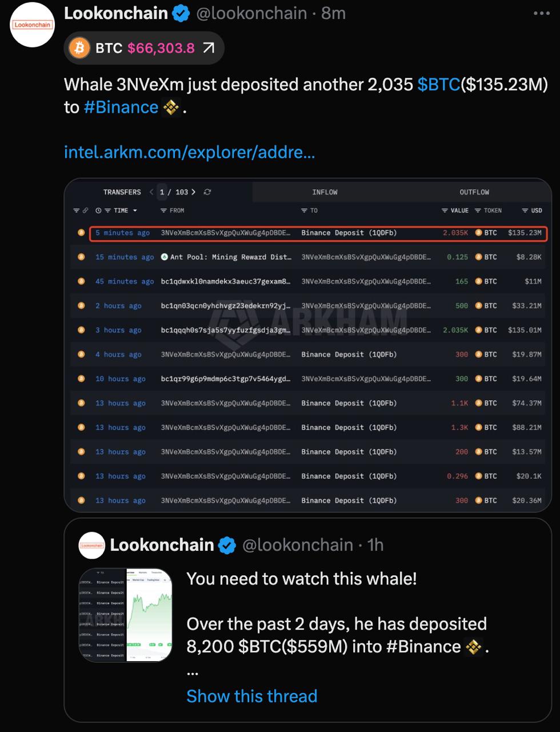
Task: Switch to the INFLOW tab
Action: coord(325,192)
